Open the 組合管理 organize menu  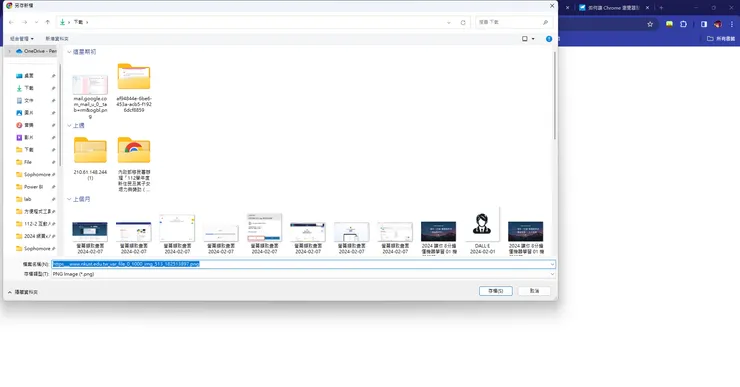pyautogui.click(x=22, y=39)
